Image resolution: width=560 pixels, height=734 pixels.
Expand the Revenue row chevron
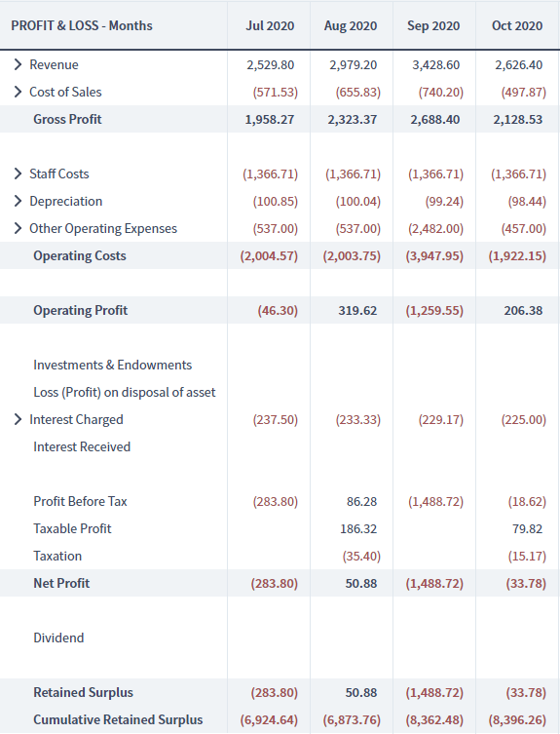18,64
